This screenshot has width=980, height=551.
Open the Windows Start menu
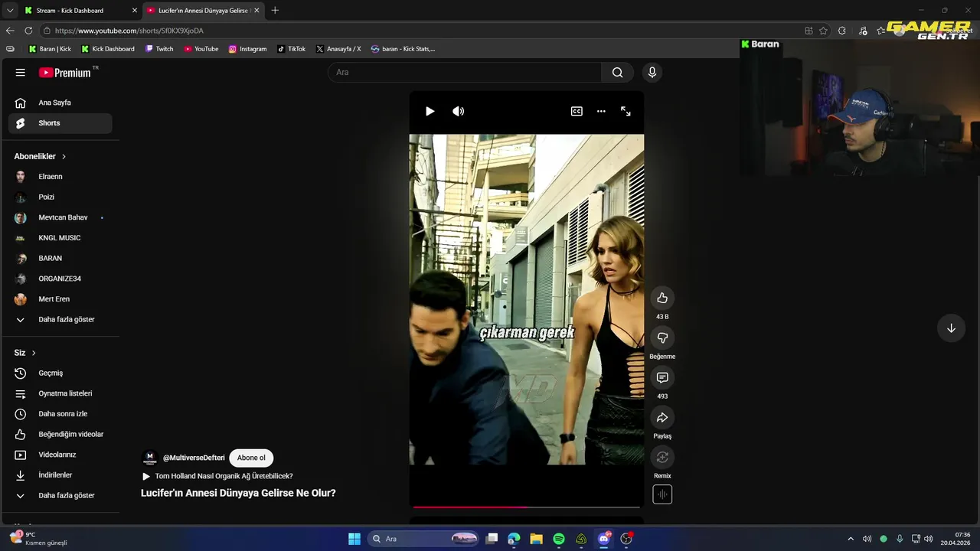[354, 539]
